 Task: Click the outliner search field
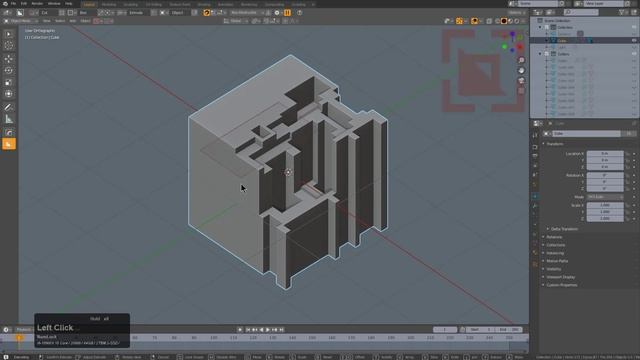click(x=581, y=13)
